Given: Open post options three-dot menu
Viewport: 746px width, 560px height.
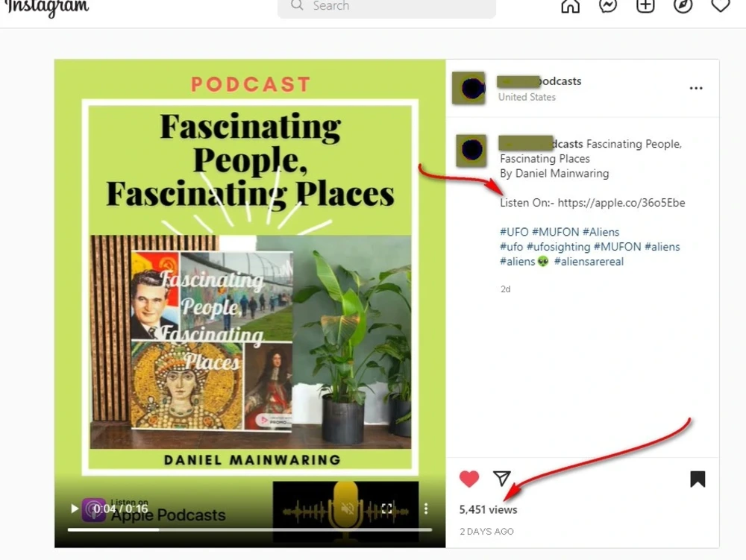Looking at the screenshot, I should [695, 88].
